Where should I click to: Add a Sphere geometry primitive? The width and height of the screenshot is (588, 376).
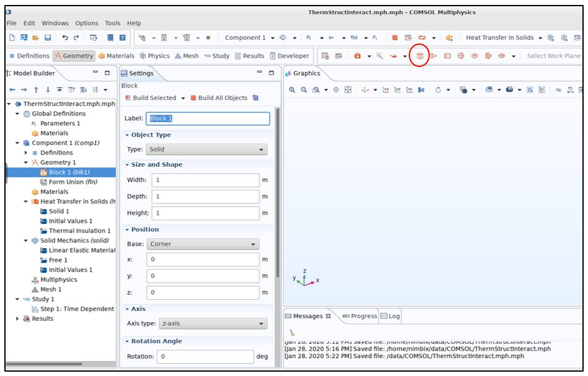(x=461, y=56)
